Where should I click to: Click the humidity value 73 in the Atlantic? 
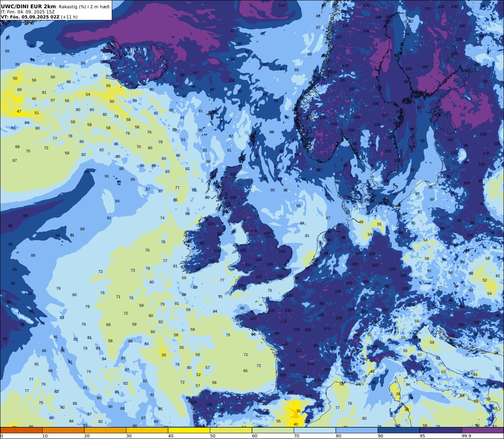[133, 270]
